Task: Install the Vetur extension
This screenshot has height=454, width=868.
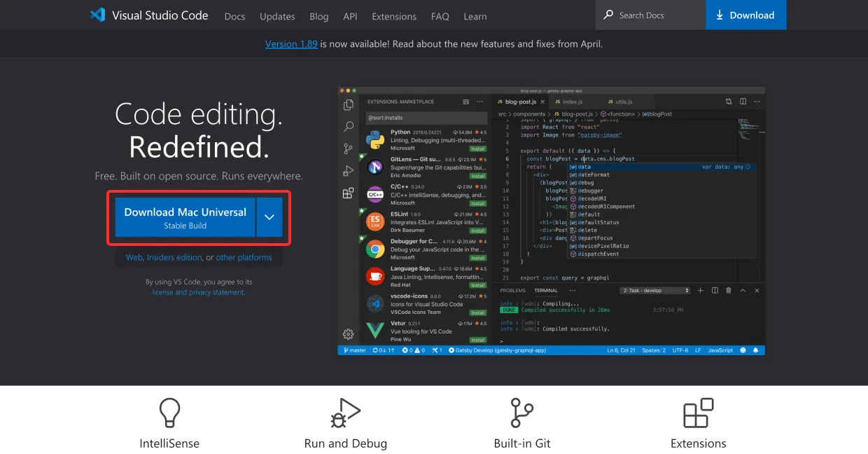Action: coord(478,340)
